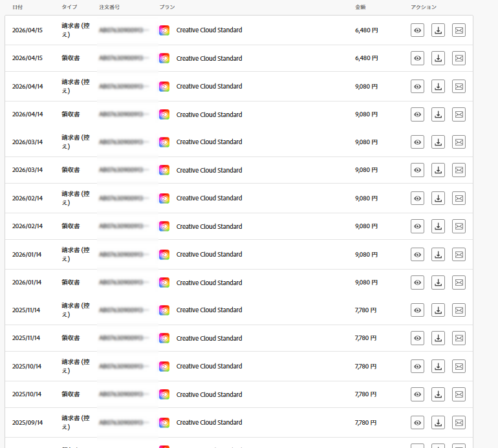This screenshot has height=448, width=498.
Task: Email the 2025/11/14 請求書 (控え) document
Action: coord(459,310)
